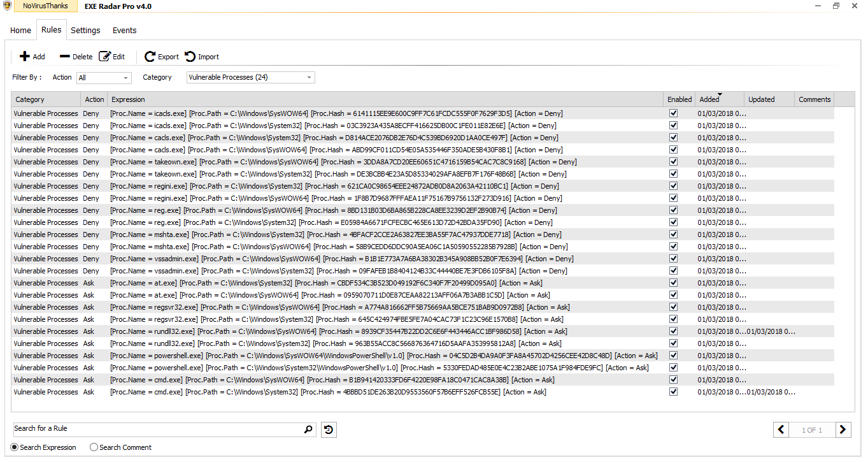Click the reset search history icon
The width and height of the screenshot is (868, 462).
pyautogui.click(x=329, y=430)
